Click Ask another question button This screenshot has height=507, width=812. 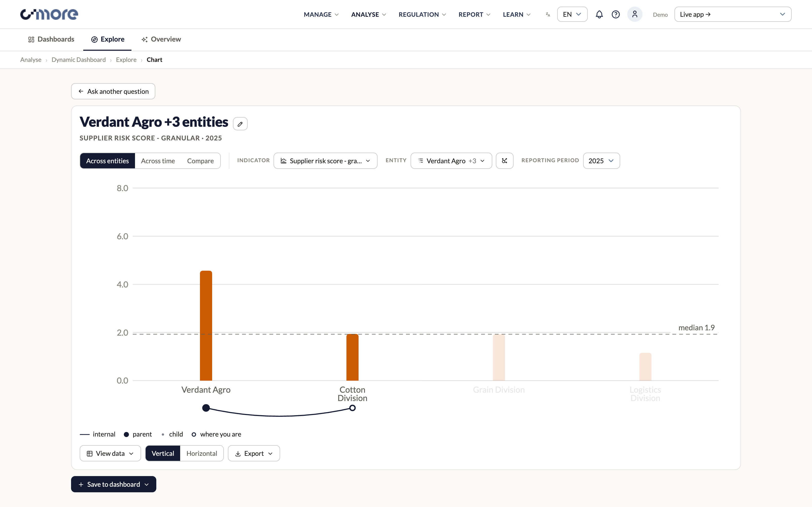[113, 91]
